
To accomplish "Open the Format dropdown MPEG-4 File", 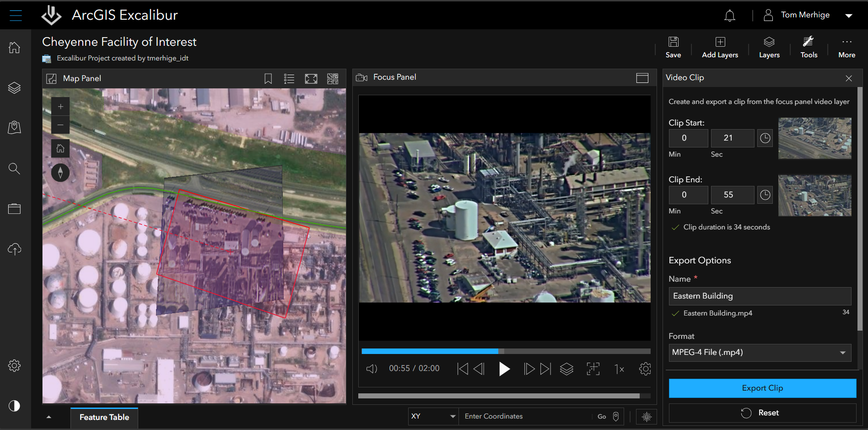I will click(x=760, y=353).
